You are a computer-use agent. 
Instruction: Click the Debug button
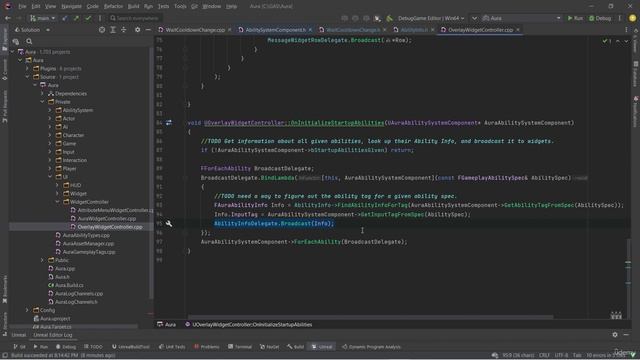pyautogui.click(x=600, y=18)
